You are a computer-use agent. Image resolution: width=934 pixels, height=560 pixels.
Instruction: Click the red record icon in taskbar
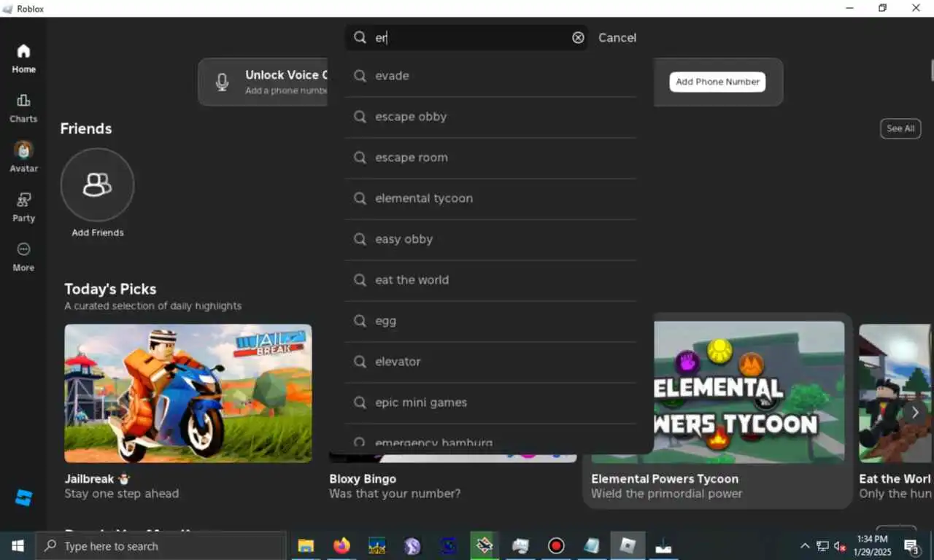557,545
